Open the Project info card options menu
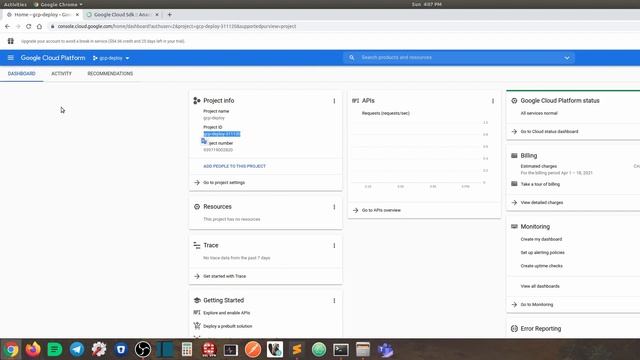 coord(334,101)
